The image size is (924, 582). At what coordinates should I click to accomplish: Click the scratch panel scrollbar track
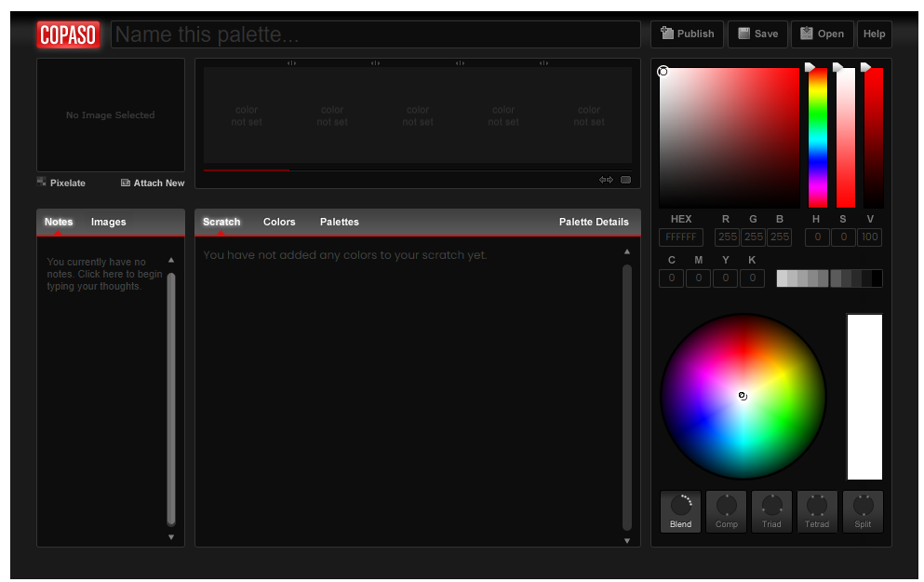click(627, 398)
